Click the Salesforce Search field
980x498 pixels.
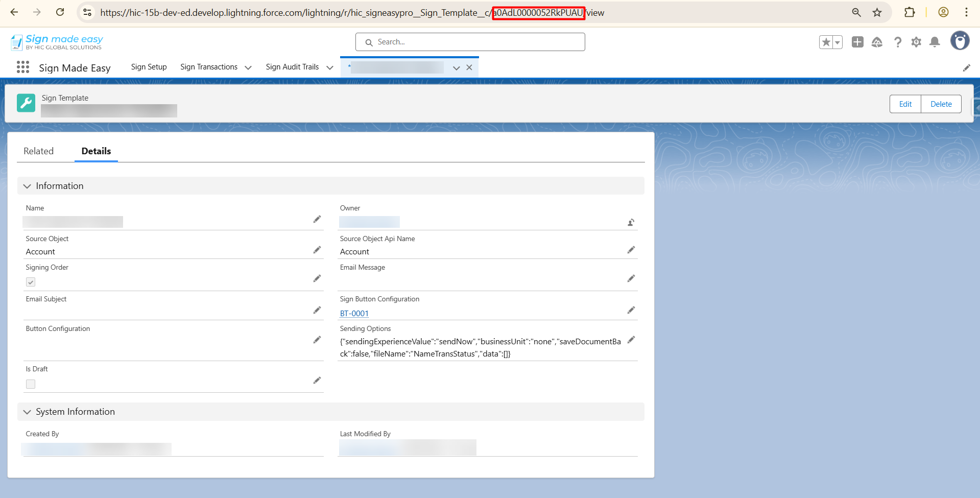click(x=470, y=42)
